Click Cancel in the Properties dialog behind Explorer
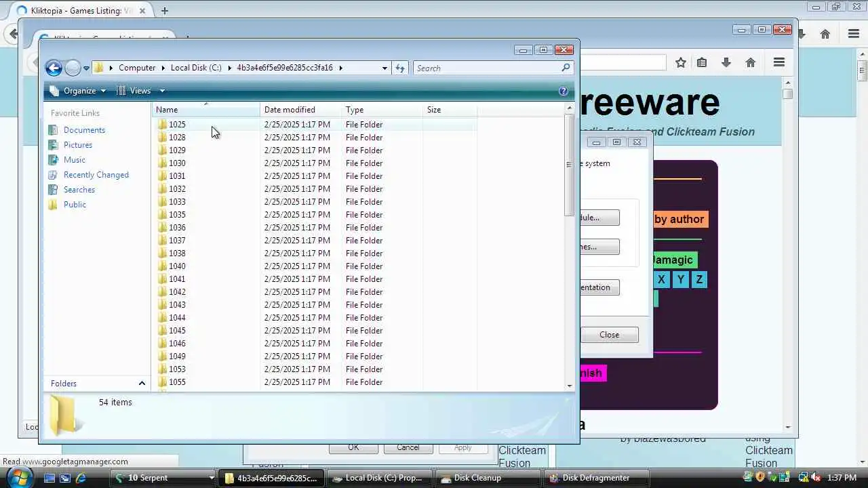The height and width of the screenshot is (488, 868). (408, 447)
